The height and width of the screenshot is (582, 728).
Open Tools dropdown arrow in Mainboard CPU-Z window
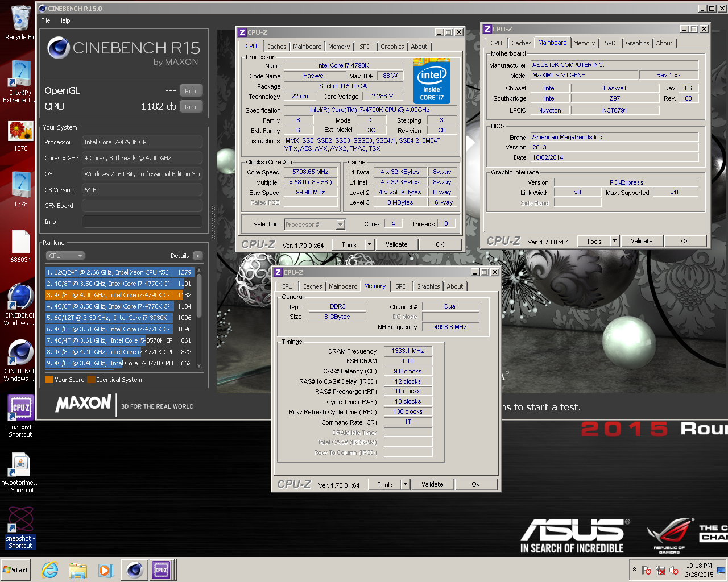[x=614, y=241]
